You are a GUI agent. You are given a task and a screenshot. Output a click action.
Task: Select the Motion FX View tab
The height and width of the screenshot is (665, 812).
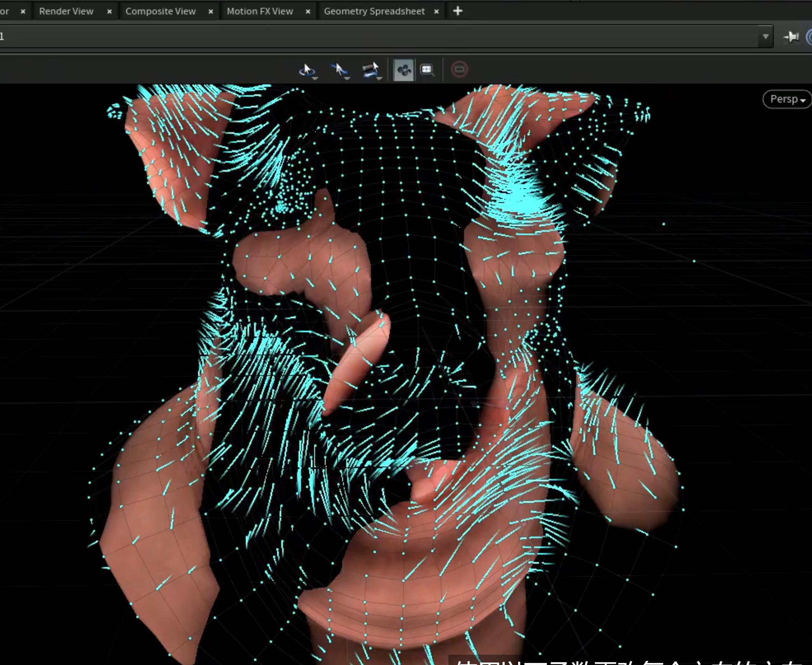tap(260, 11)
